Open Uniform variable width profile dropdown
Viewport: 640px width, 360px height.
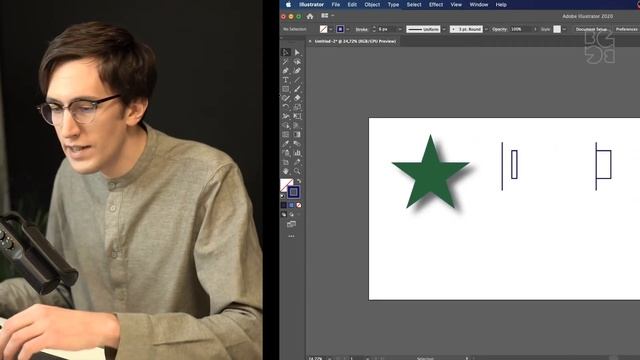pyautogui.click(x=444, y=29)
